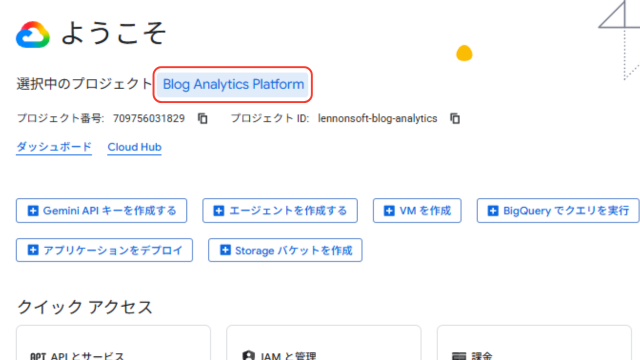Click the plus icon on BigQuery button
Viewport: 640px width, 360px height.
coord(493,211)
